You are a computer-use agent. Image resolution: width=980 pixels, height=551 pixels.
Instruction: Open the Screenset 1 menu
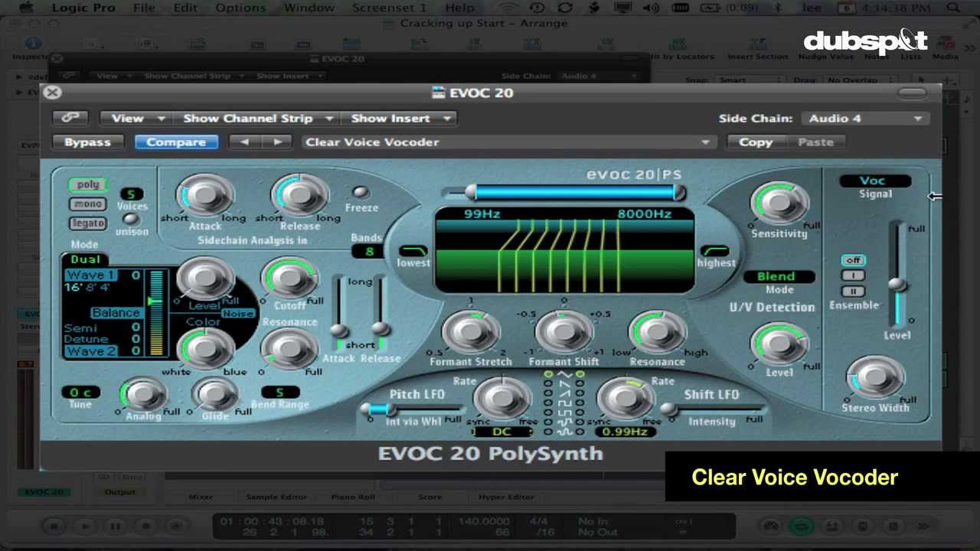(390, 8)
